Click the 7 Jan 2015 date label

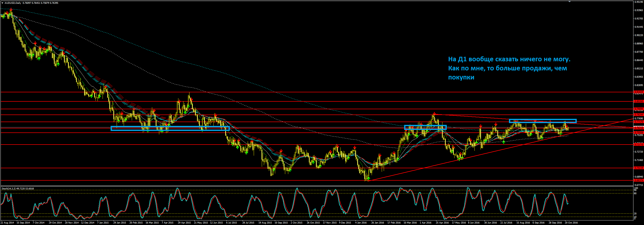[x=103, y=223]
